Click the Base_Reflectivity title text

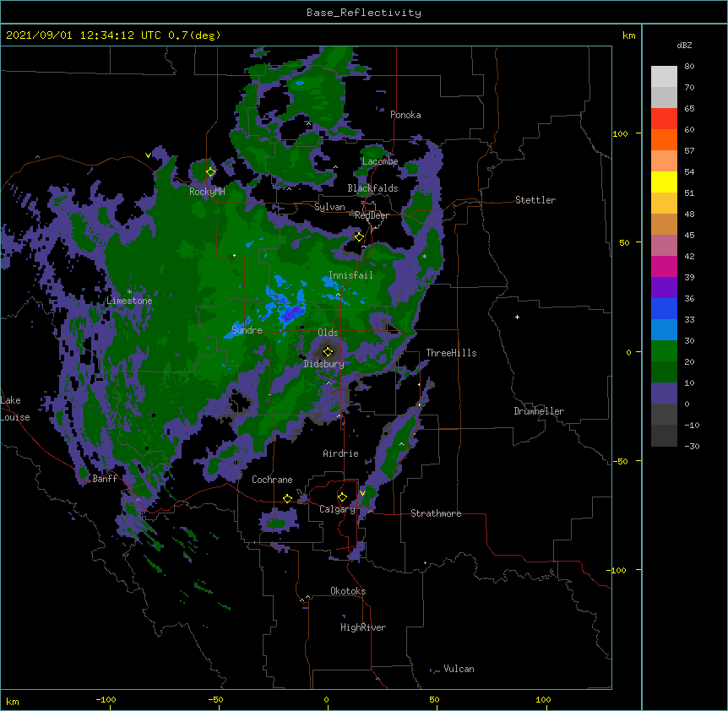(364, 13)
